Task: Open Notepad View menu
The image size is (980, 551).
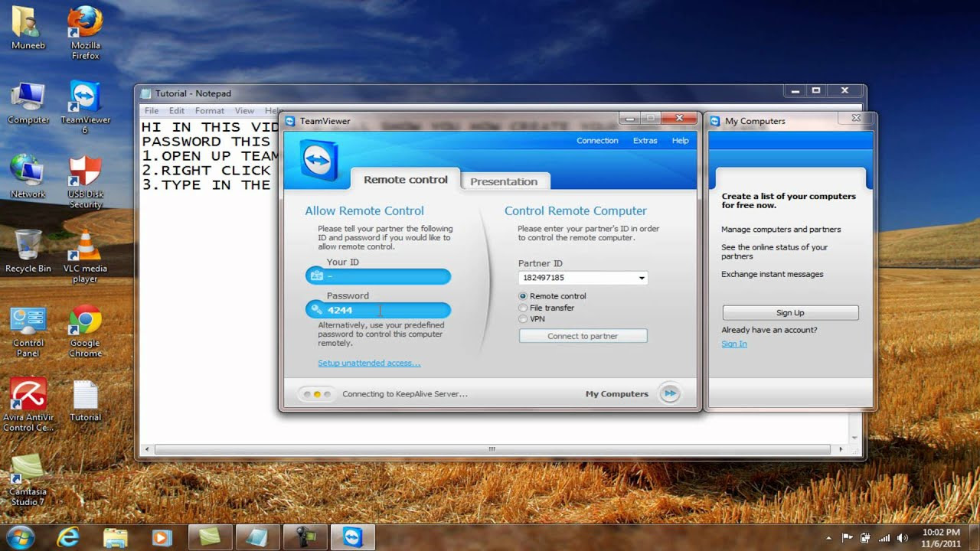Action: pyautogui.click(x=244, y=111)
